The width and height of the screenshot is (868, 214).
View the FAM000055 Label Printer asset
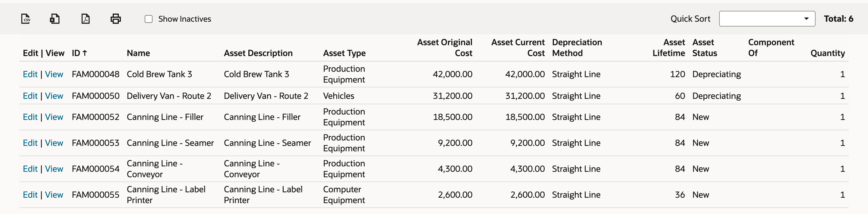[x=54, y=195]
